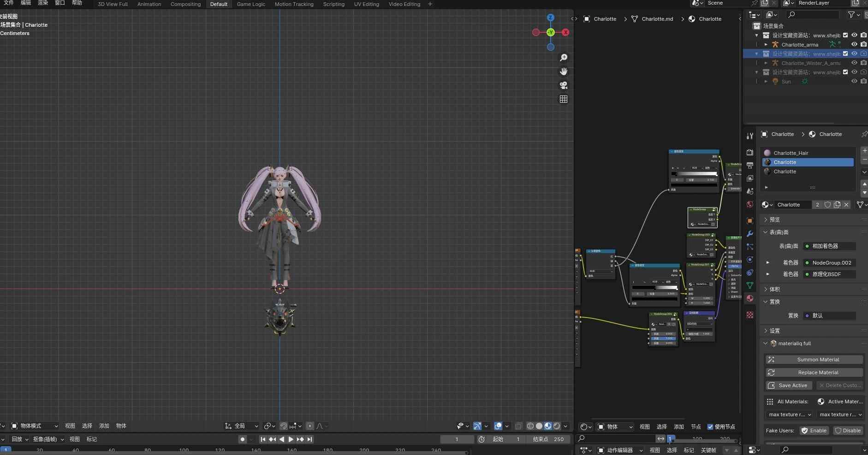Viewport: 868px width, 455px height.
Task: Open the Material properties tab icon
Action: (750, 298)
